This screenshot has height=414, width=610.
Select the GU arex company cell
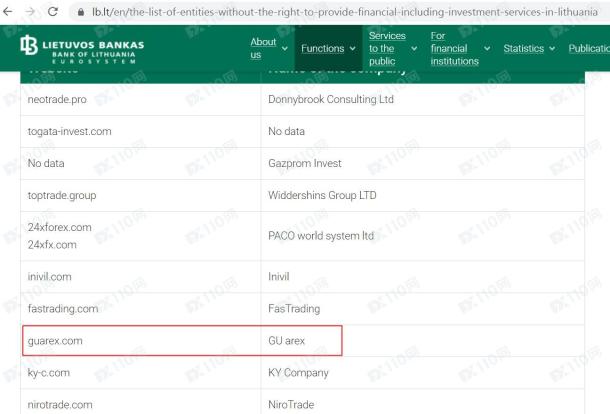[x=422, y=341]
